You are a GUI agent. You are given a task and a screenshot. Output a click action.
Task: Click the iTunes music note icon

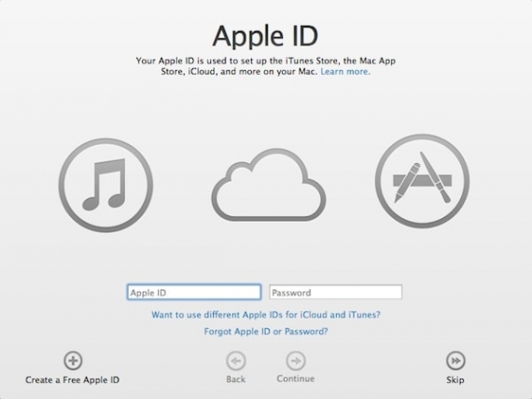pyautogui.click(x=105, y=186)
